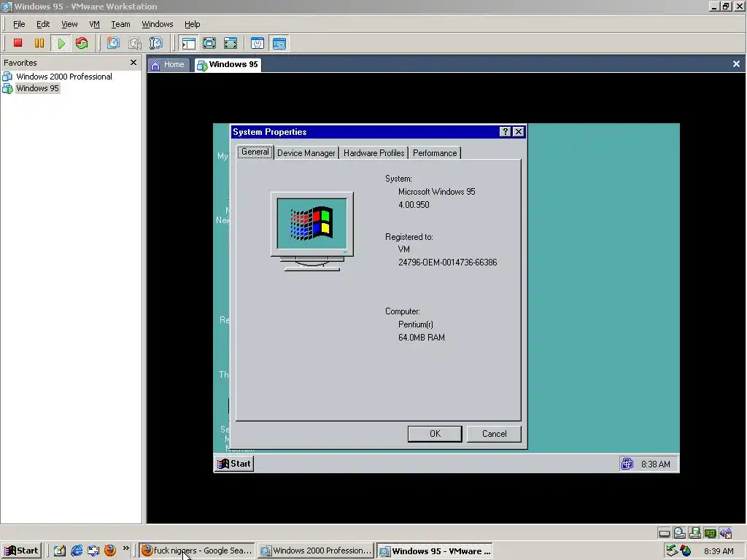Close the Favorites sidebar panel
The width and height of the screenshot is (747, 560).
133,63
